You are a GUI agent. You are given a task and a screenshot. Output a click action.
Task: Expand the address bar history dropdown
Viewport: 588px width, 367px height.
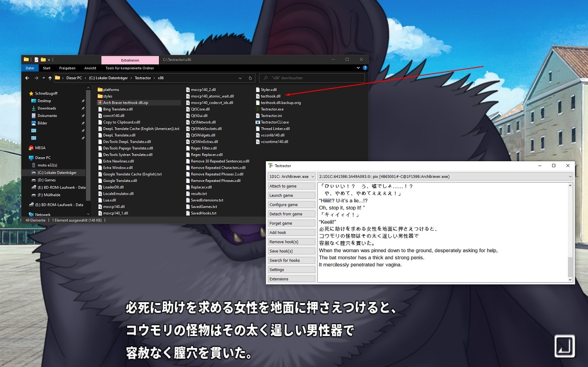(x=240, y=78)
